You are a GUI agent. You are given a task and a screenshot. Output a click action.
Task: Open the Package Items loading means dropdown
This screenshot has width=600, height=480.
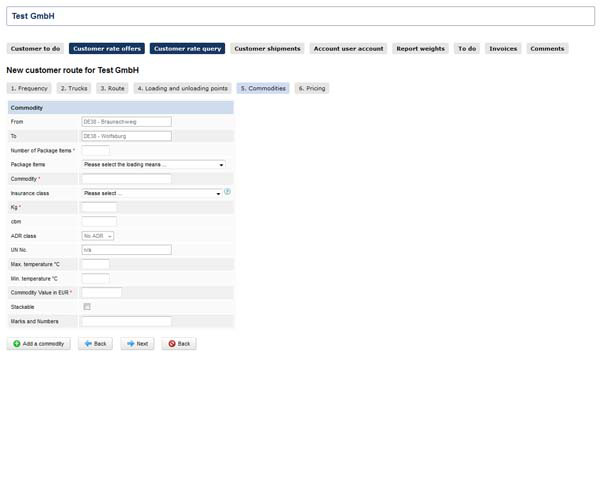coord(153,164)
